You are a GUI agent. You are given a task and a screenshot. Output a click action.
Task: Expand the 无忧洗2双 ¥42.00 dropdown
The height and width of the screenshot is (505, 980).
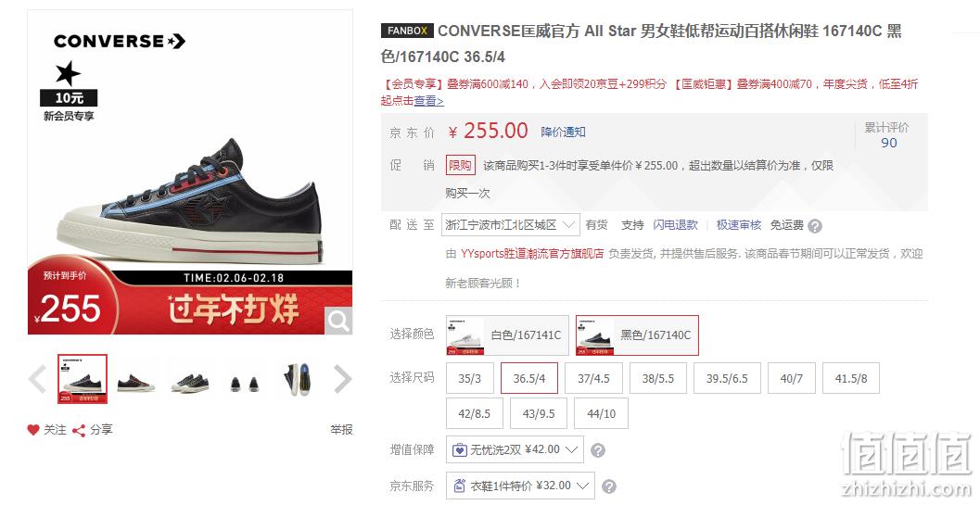point(515,449)
